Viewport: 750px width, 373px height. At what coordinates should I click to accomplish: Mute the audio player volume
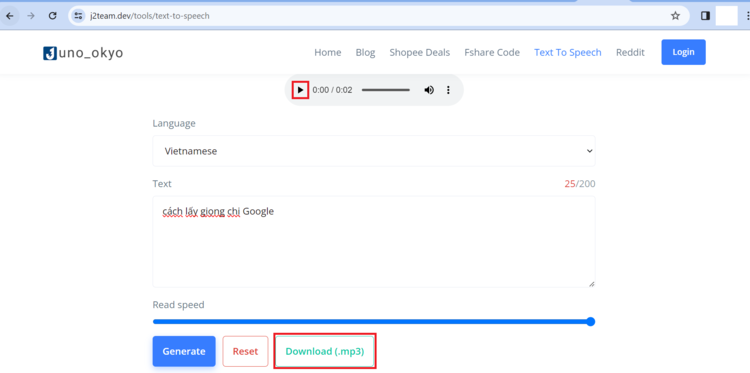pos(429,90)
